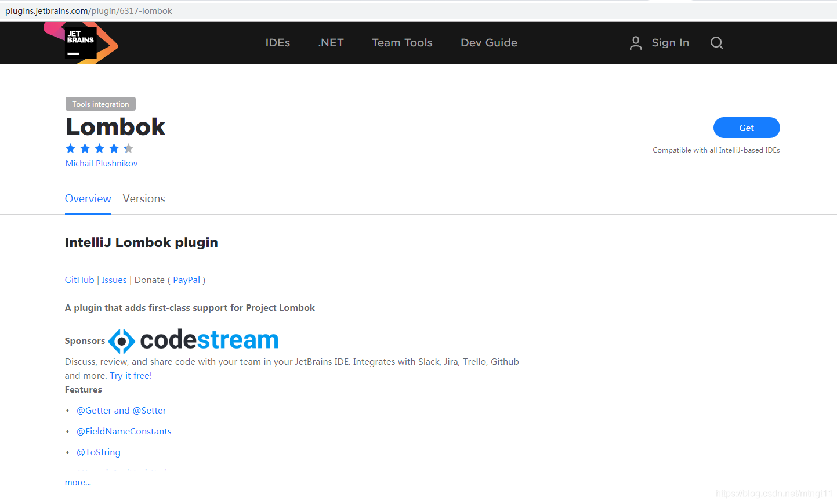Open the Dev Guide menu
Image resolution: width=837 pixels, height=504 pixels.
click(489, 43)
